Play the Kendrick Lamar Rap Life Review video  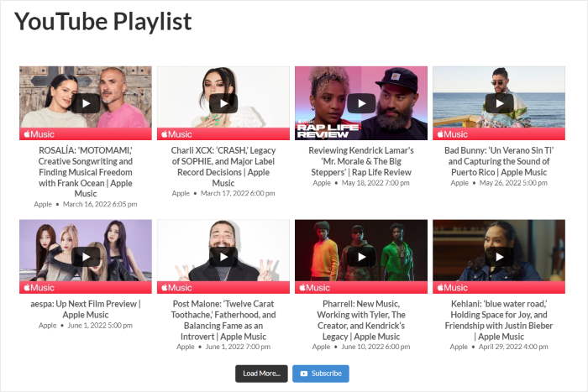[361, 103]
